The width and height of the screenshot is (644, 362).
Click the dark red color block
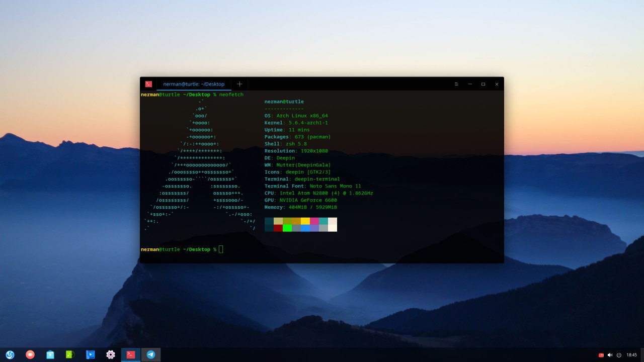coord(278,228)
